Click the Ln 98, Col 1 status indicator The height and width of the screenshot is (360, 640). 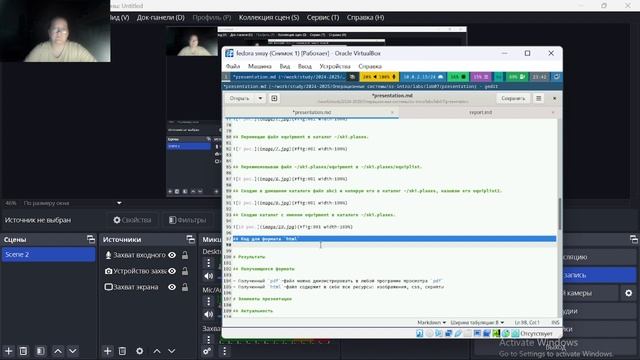(527, 322)
